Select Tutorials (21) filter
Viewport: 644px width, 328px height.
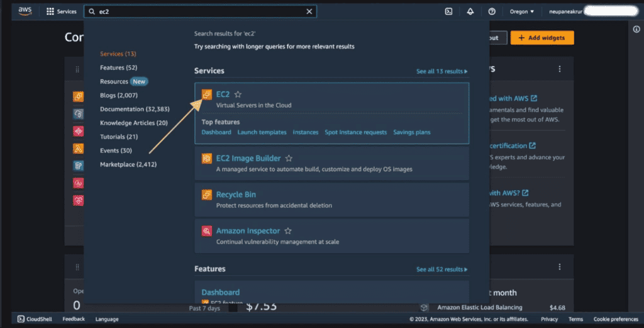coord(119,137)
